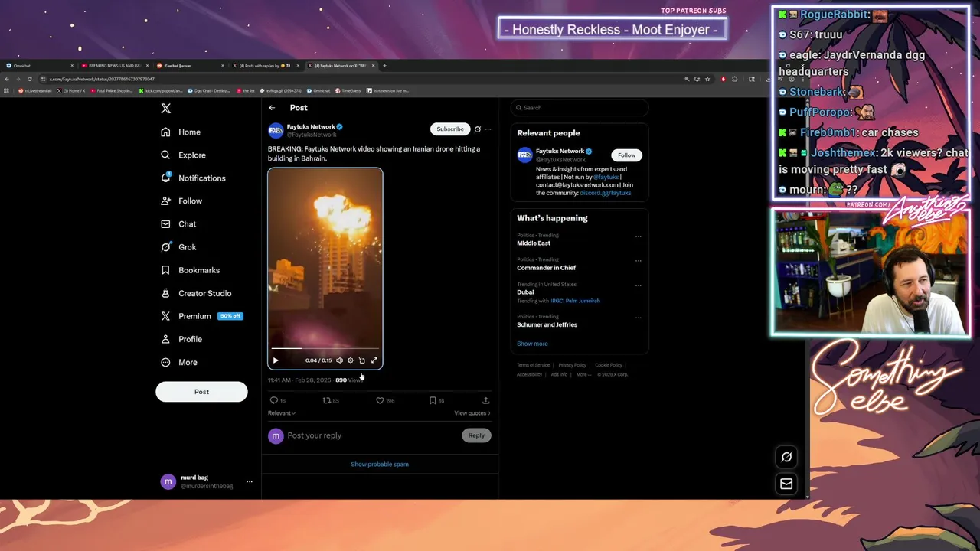Screen dimensions: 980x551
Task: Click overlay refresh icon above mail icon
Action: [786, 457]
